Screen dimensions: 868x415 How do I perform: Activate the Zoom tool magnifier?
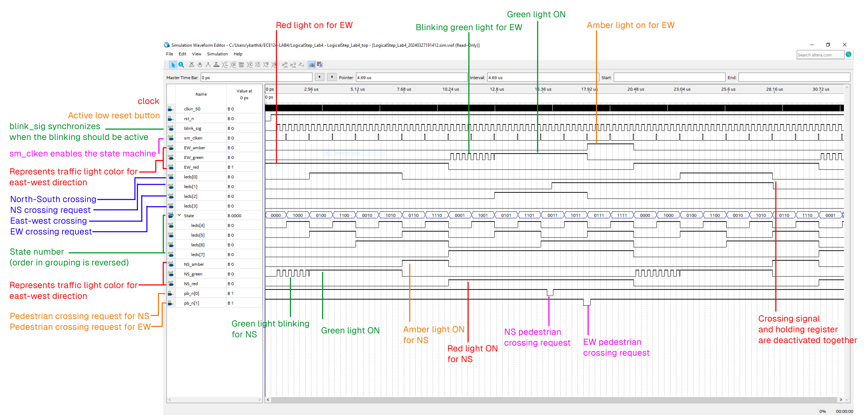pos(181,65)
